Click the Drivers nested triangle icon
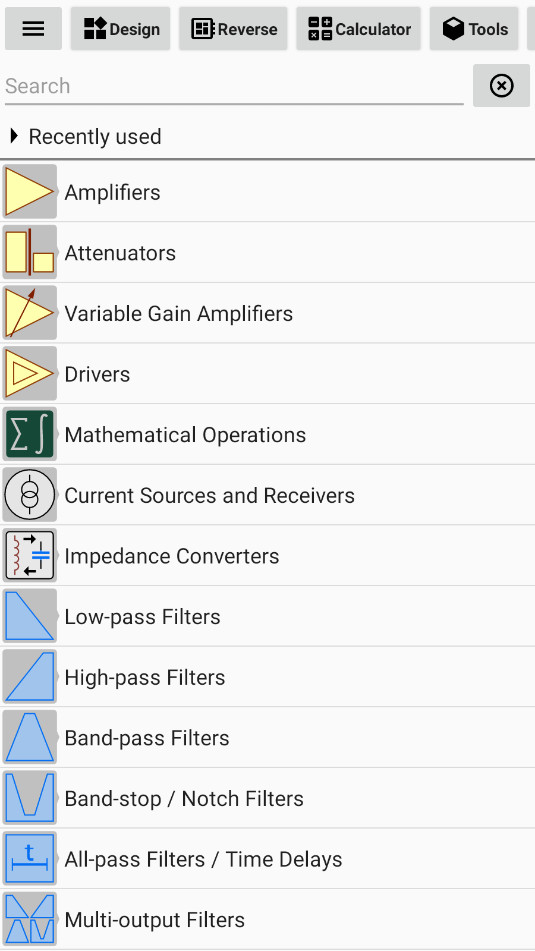This screenshot has height=951, width=535. 30,374
